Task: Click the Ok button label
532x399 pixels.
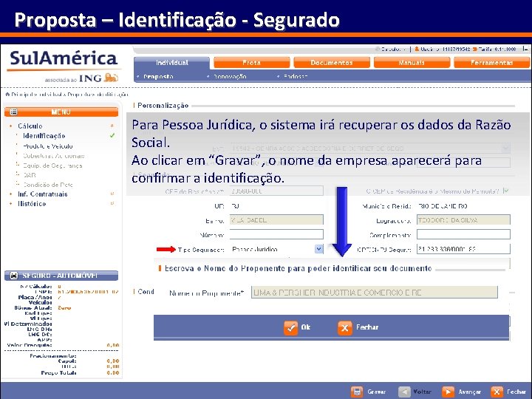Action: point(306,327)
